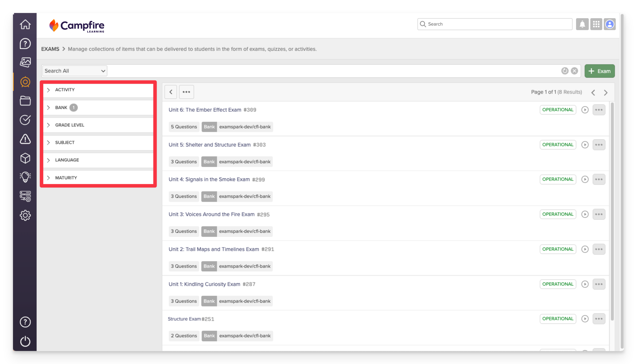
Task: Click the reset search circular icon
Action: click(x=565, y=71)
